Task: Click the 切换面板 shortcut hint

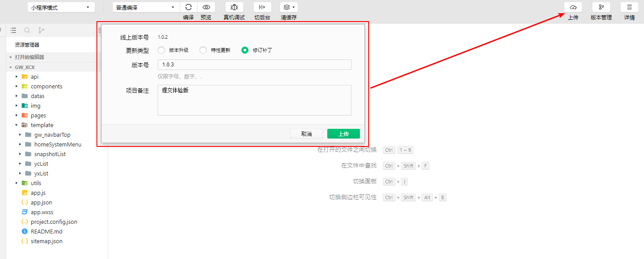Action: tap(365, 182)
